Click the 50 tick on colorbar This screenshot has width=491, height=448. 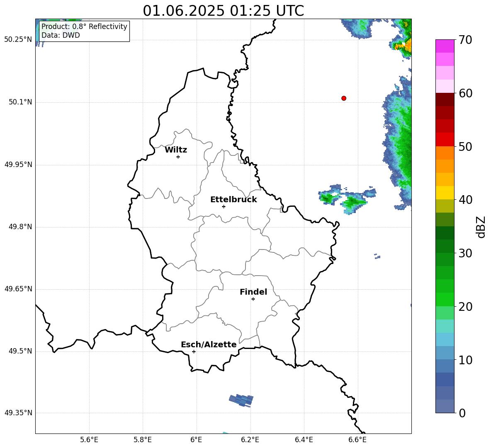465,146
